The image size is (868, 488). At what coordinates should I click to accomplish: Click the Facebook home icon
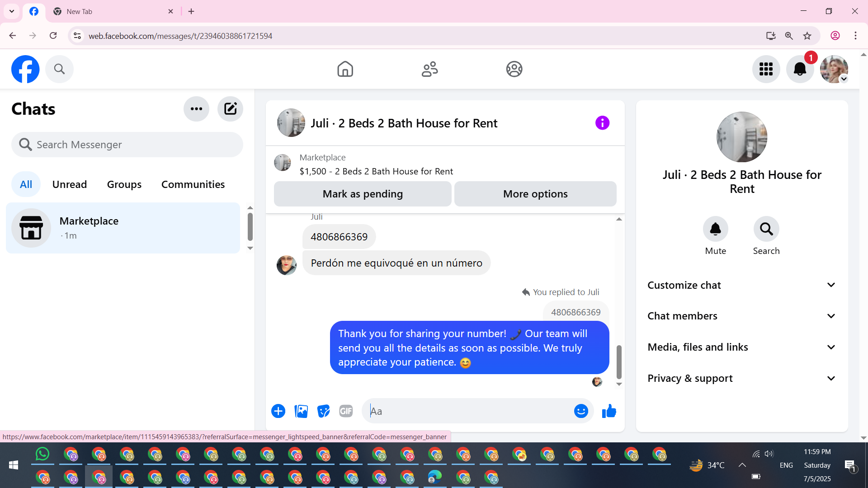point(345,69)
